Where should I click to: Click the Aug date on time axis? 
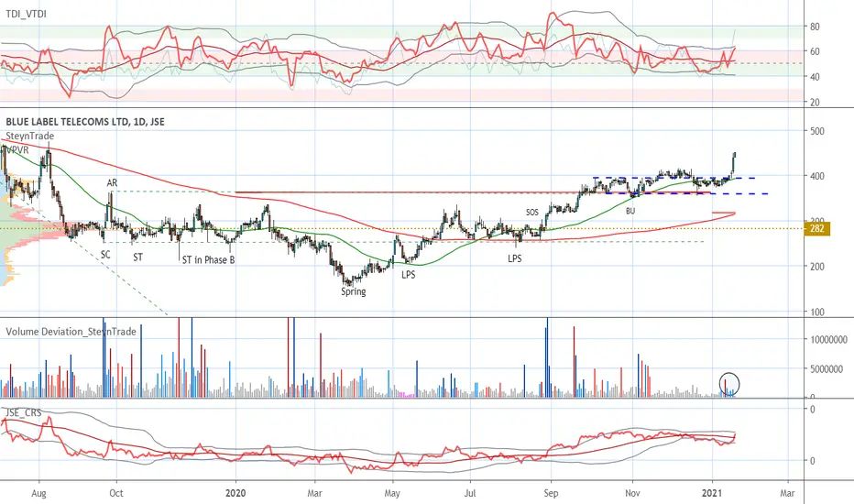coord(38,494)
